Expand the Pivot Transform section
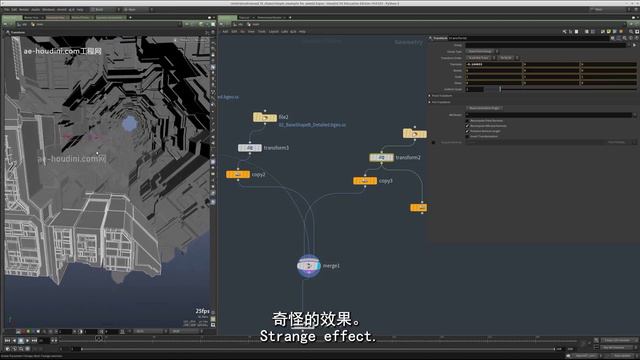The width and height of the screenshot is (640, 360). coord(429,96)
